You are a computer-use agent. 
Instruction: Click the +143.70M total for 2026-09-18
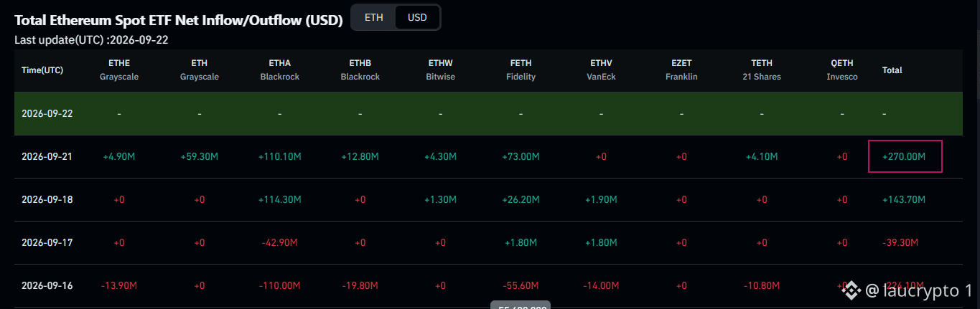[904, 199]
